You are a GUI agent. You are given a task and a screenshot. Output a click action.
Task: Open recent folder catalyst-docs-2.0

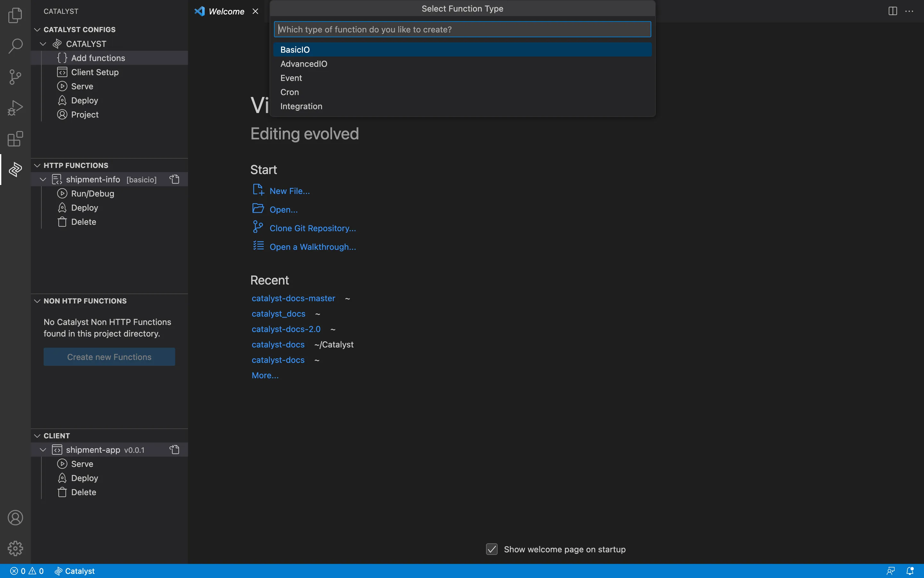pyautogui.click(x=286, y=329)
